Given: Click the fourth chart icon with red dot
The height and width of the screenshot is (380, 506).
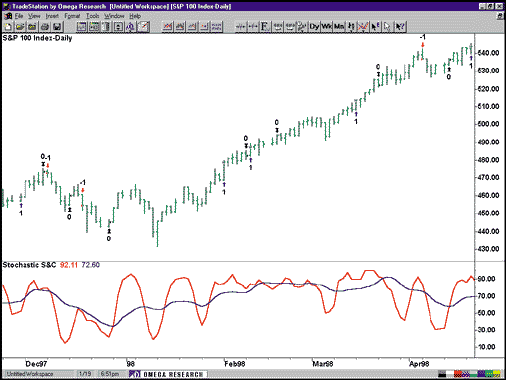Looking at the screenshot, I should pyautogui.click(x=204, y=27).
